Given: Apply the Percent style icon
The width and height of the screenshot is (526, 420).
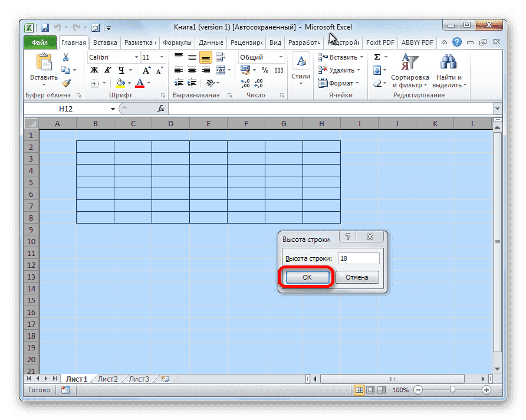Looking at the screenshot, I should 265,70.
